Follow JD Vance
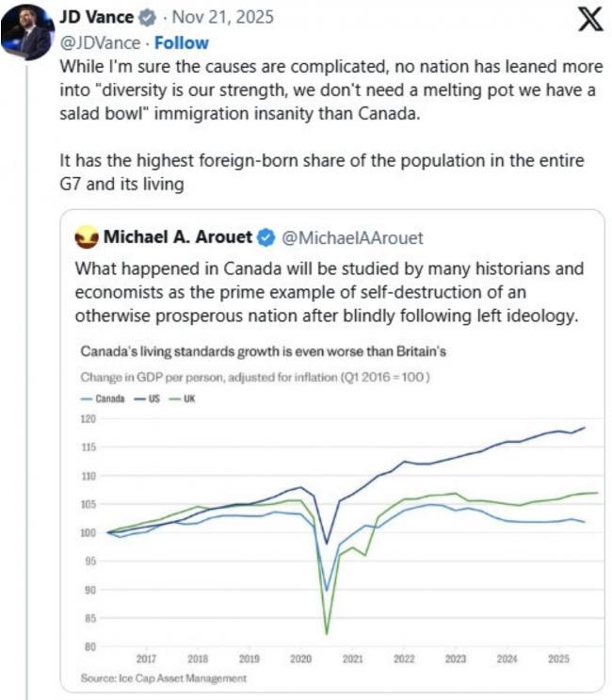612x700 pixels. (x=182, y=43)
